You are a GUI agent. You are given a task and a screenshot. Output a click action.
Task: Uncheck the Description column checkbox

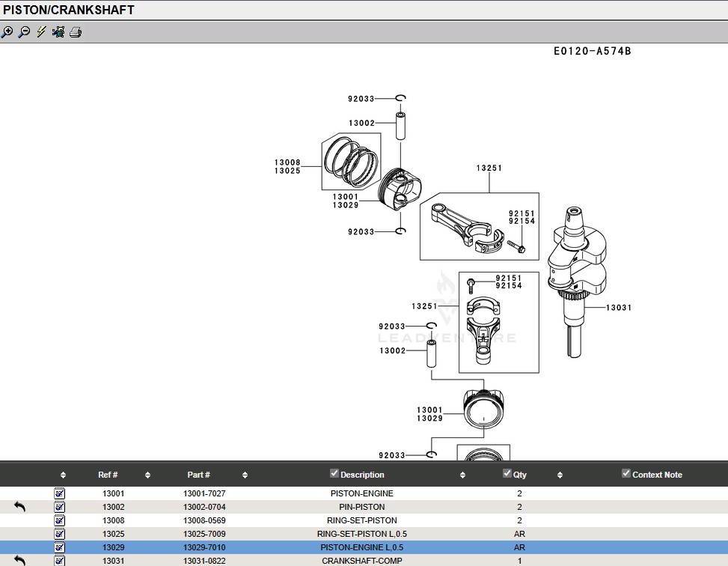pos(334,474)
